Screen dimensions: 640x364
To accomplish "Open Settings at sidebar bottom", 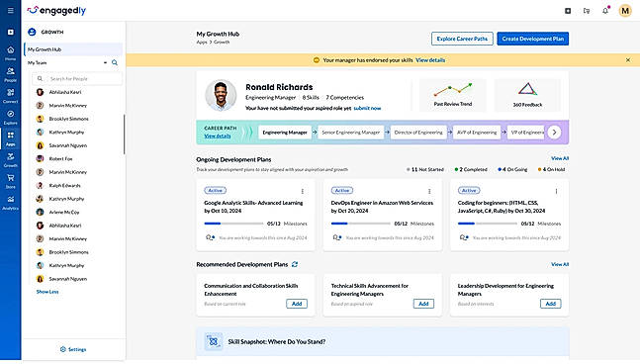I will point(73,349).
